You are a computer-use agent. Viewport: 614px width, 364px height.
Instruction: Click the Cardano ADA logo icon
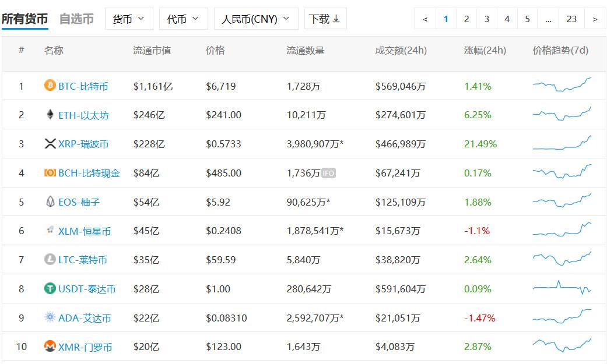click(50, 317)
